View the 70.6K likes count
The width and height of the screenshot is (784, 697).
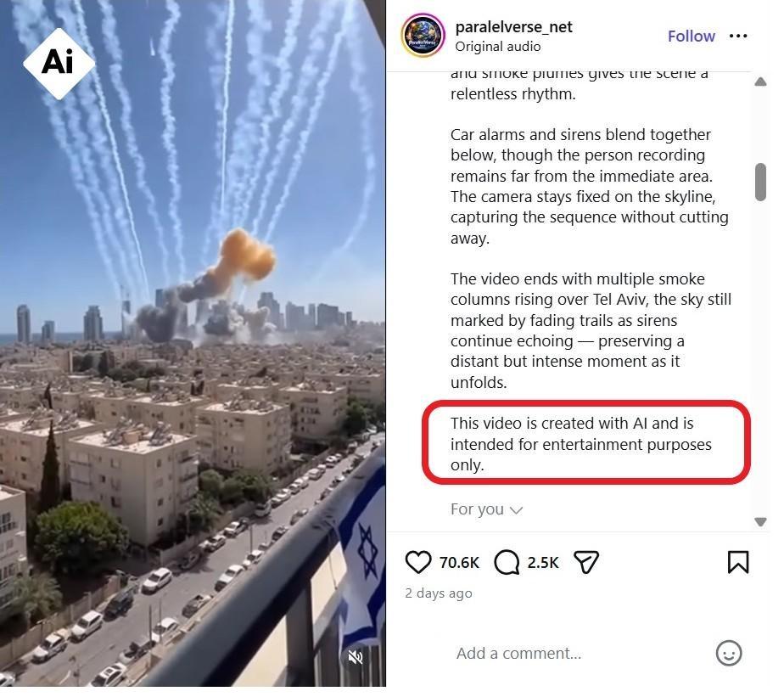[x=459, y=562]
